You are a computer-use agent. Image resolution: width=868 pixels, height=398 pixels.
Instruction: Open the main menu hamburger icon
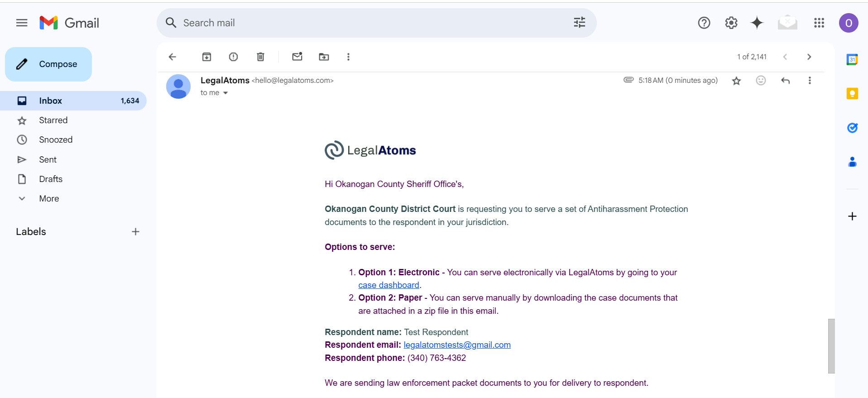pos(22,23)
